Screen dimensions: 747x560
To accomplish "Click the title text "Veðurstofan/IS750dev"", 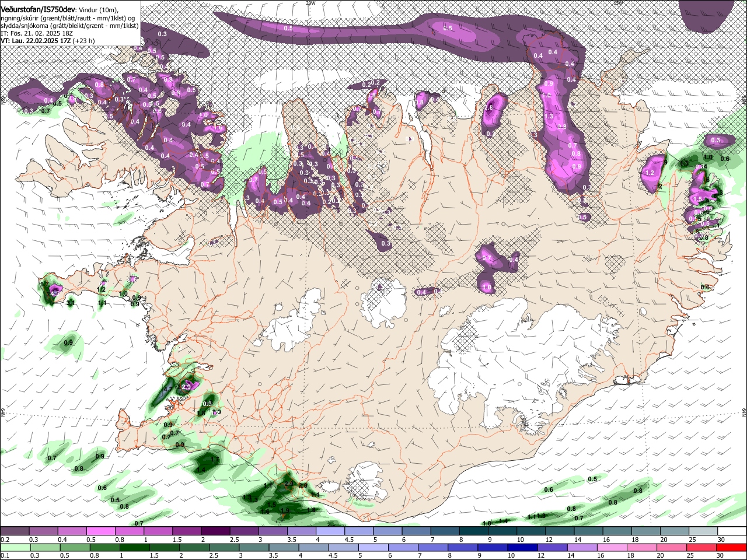I will click(x=38, y=9).
